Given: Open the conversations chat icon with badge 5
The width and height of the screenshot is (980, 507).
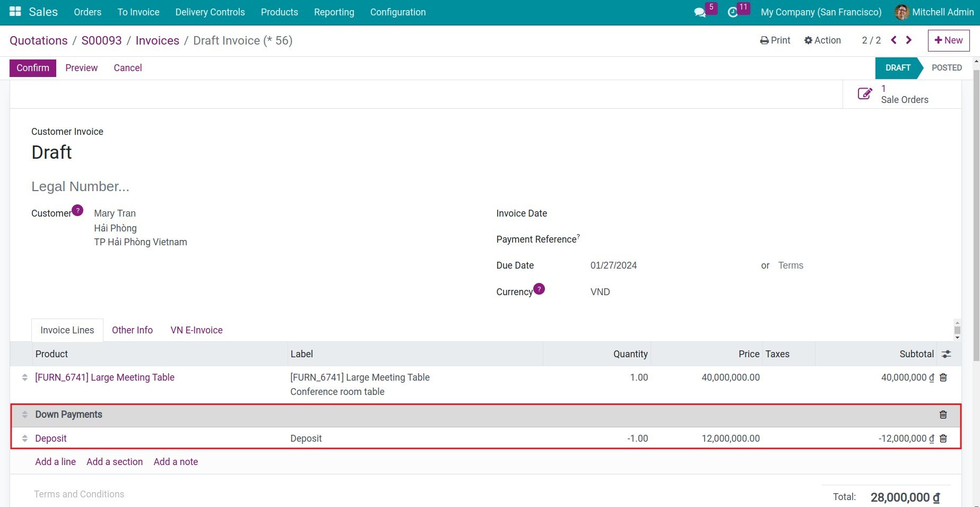Looking at the screenshot, I should pyautogui.click(x=700, y=12).
